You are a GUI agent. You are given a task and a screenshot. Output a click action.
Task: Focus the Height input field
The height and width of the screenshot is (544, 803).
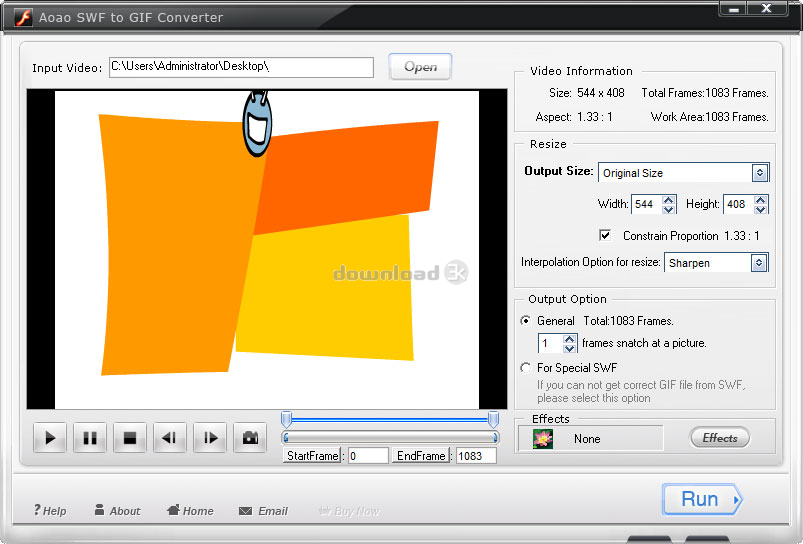coord(739,204)
